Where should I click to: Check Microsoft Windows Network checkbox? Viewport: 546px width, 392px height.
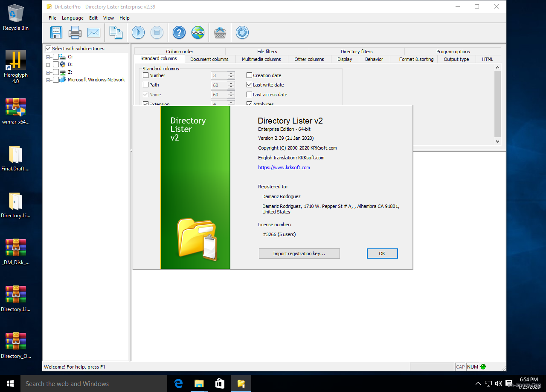pos(56,80)
